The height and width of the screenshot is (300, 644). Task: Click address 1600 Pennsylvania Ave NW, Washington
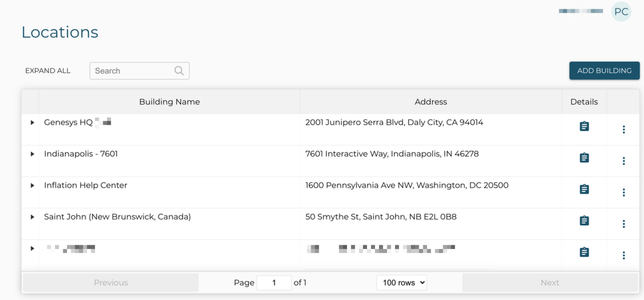[x=407, y=185]
